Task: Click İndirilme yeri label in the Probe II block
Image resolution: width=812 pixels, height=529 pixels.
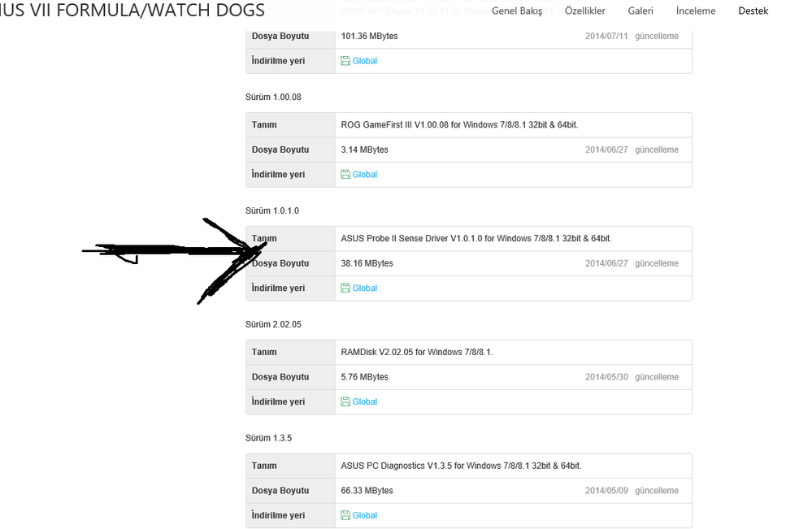Action: click(x=278, y=288)
